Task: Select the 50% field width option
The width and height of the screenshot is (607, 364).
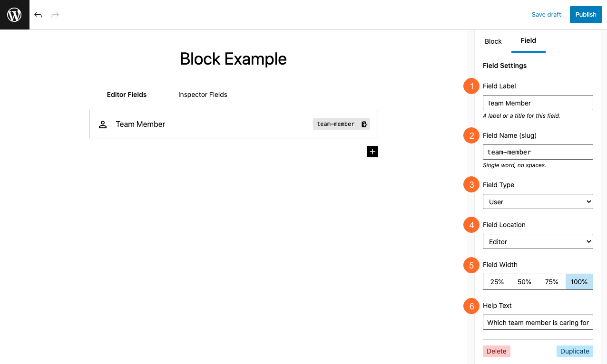Action: [x=524, y=281]
